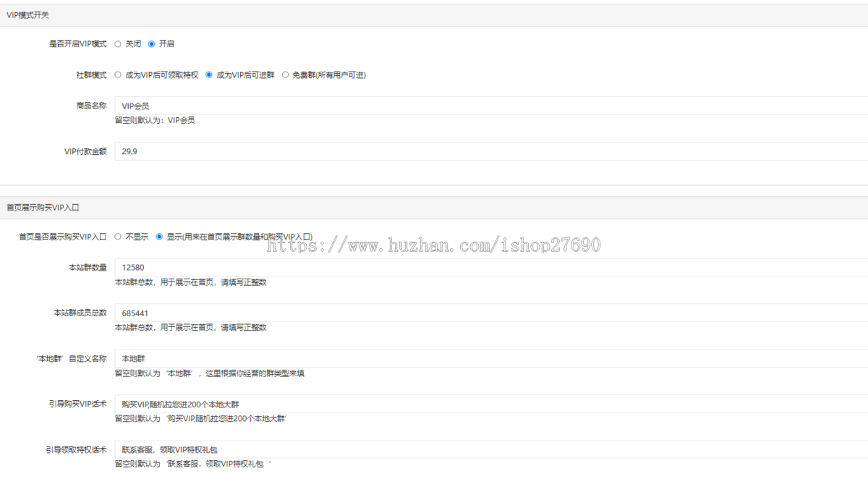Click the 本站群数量 field showing 12580
This screenshot has width=868, height=487.
click(491, 267)
